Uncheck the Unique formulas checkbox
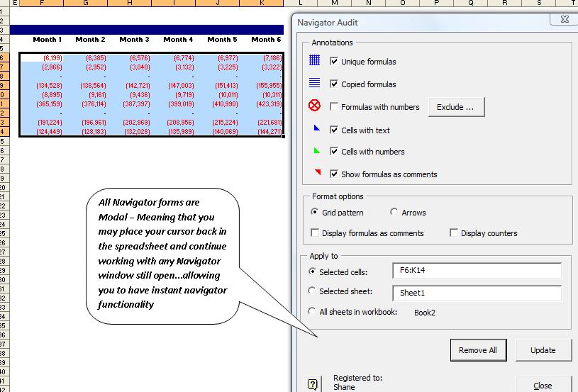Viewport: 578px width, 392px height. pos(335,62)
